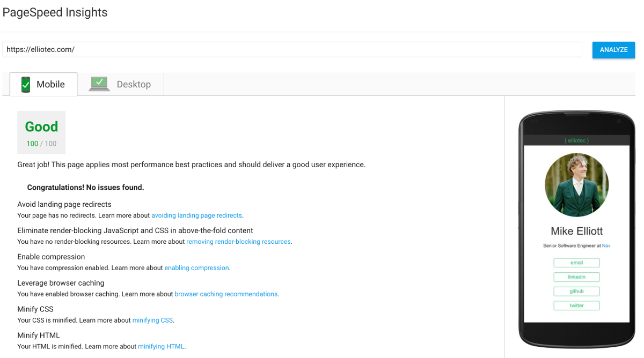Click the Nav link in phone preview
Viewport: 644px width, 358px height.
pyautogui.click(x=606, y=245)
